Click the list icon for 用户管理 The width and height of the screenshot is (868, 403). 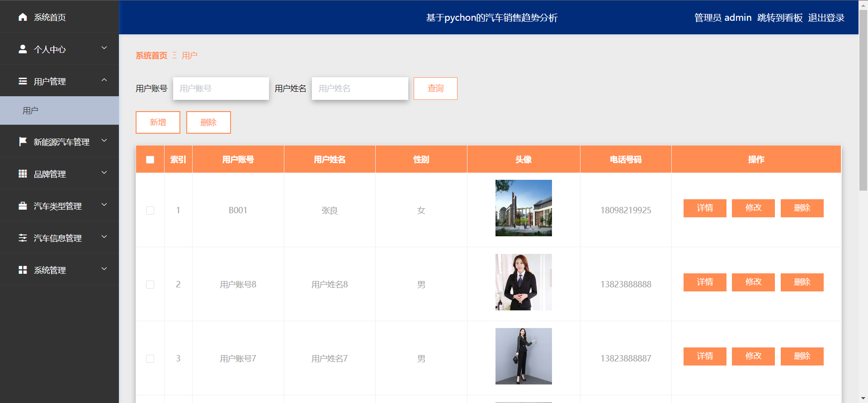23,81
